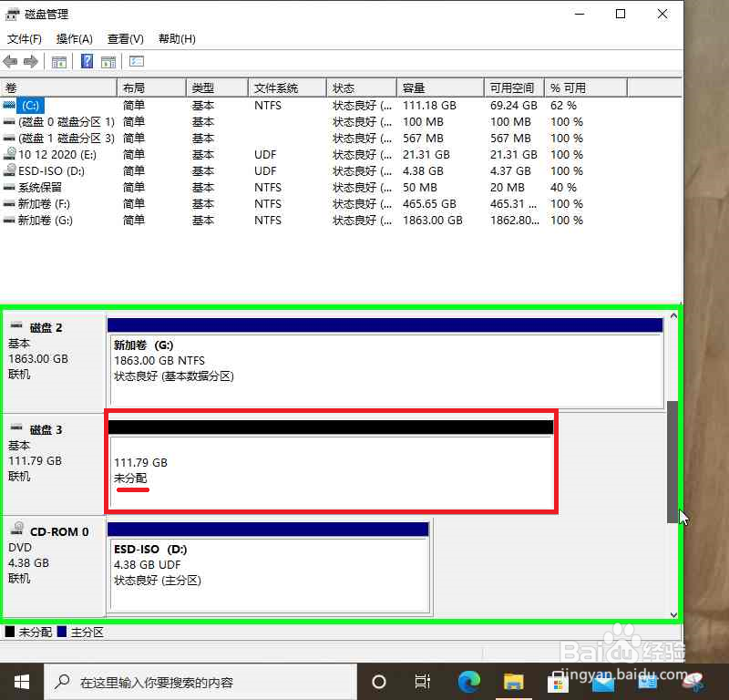The image size is (729, 700).
Task: Click the settings view toolbar icon
Action: (x=136, y=61)
